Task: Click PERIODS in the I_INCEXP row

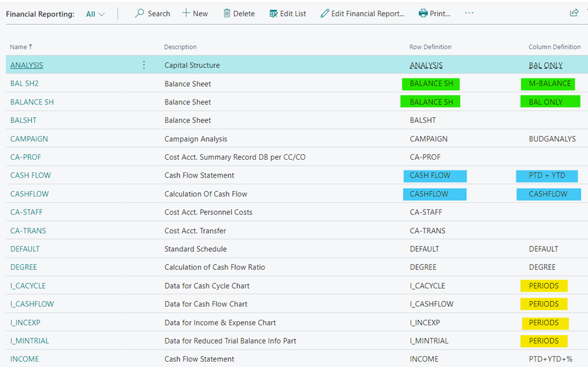Action: click(545, 323)
